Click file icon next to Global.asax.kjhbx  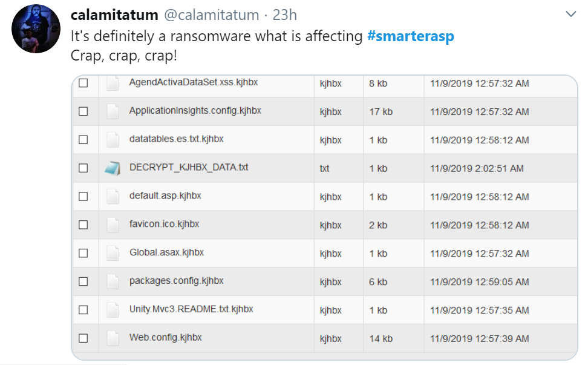(113, 253)
